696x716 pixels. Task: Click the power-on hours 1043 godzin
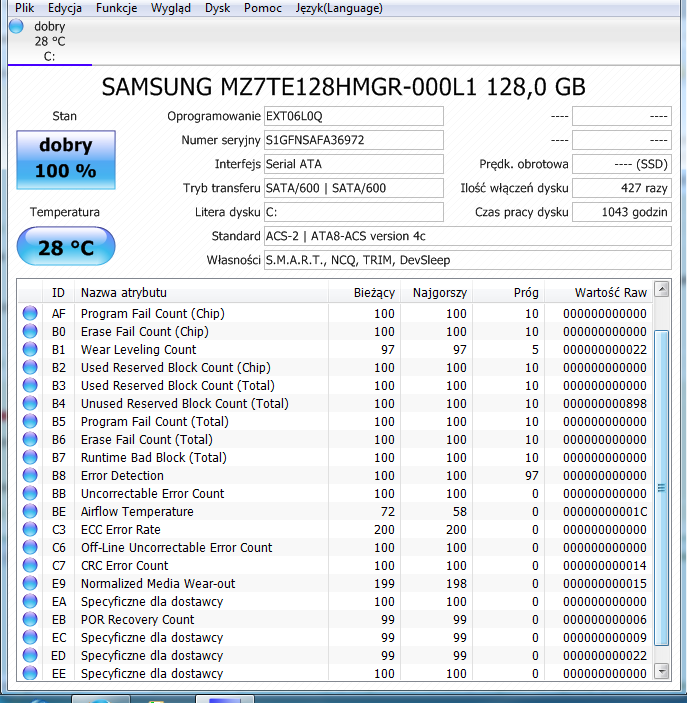[x=622, y=212]
